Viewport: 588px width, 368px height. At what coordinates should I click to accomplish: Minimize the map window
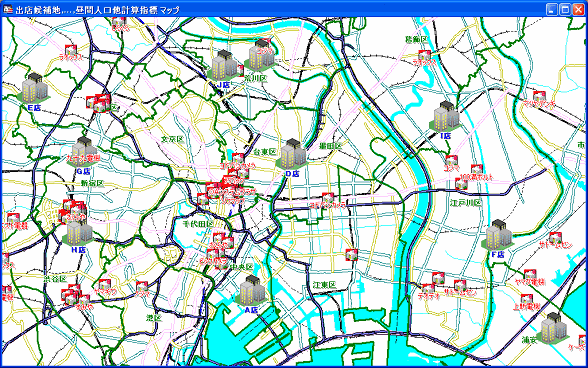click(552, 9)
